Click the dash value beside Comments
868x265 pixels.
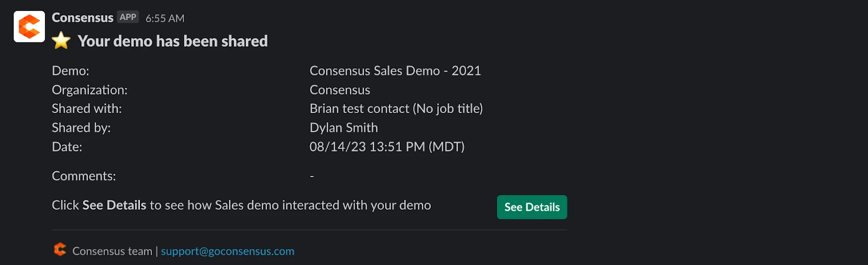click(x=312, y=176)
